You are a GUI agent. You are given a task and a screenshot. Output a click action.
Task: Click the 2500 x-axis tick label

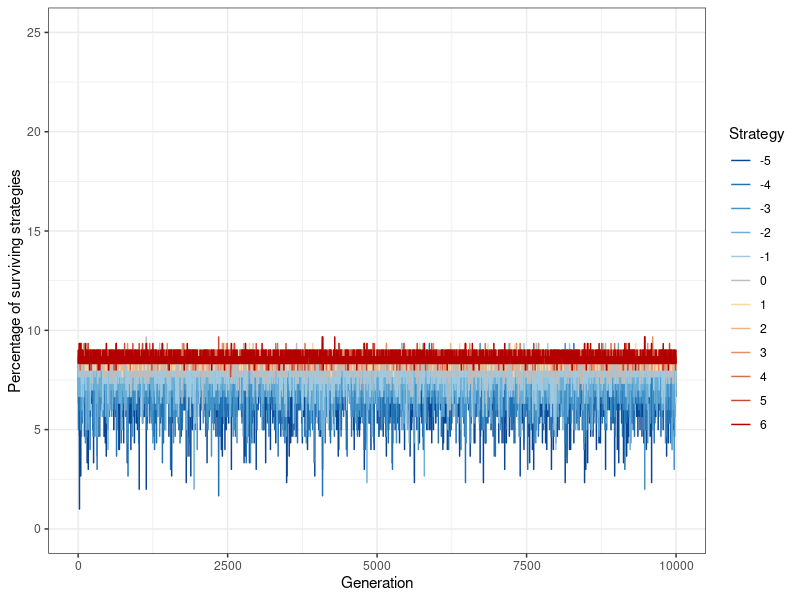coord(228,565)
